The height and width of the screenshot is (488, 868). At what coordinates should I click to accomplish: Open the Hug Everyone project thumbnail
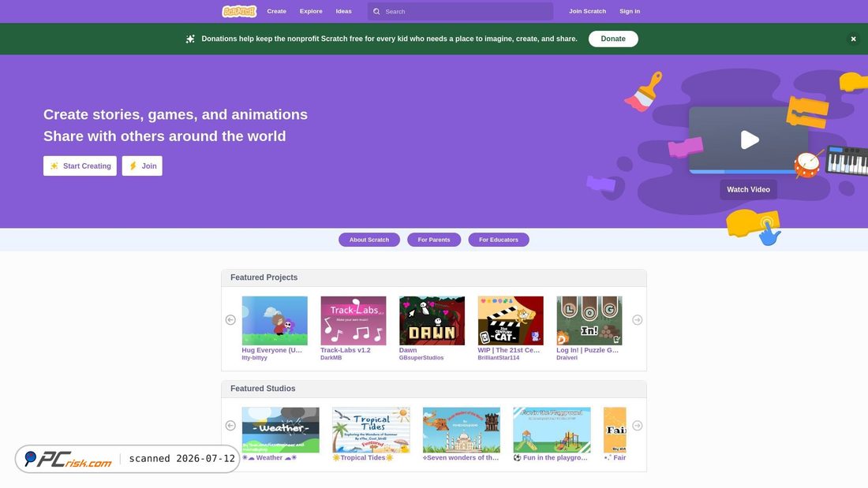(275, 320)
